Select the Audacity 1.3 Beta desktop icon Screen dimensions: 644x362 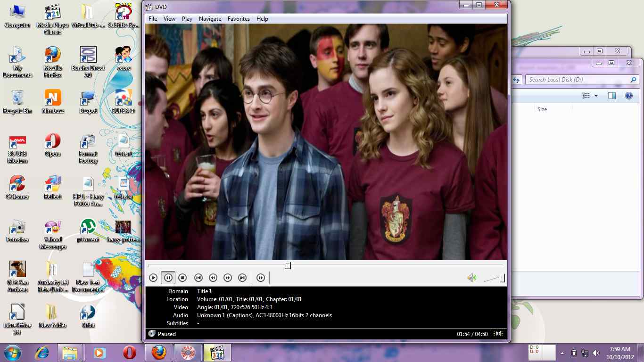[53, 277]
